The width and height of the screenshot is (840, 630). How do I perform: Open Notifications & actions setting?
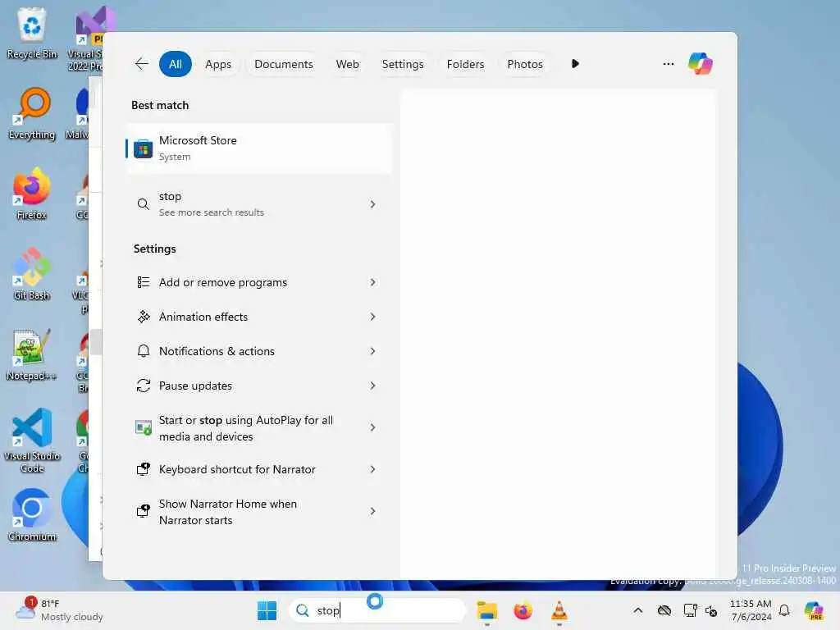click(x=258, y=351)
